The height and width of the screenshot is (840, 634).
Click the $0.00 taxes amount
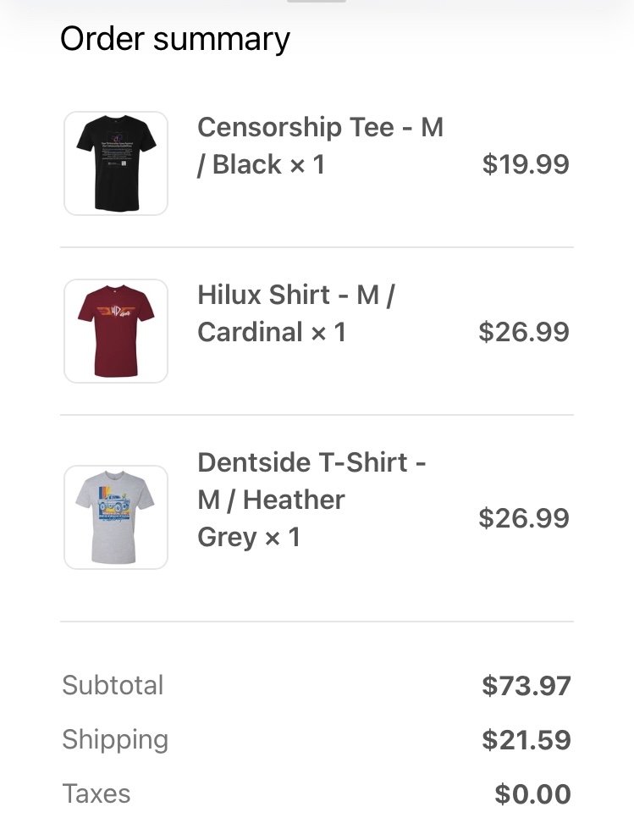pyautogui.click(x=532, y=794)
